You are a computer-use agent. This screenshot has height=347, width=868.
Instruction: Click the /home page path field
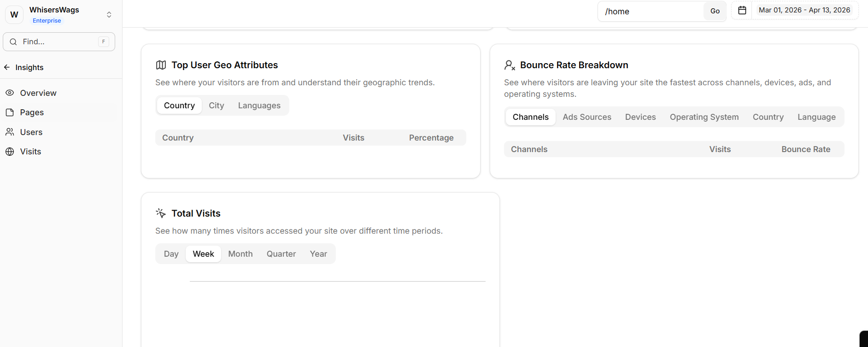point(651,12)
